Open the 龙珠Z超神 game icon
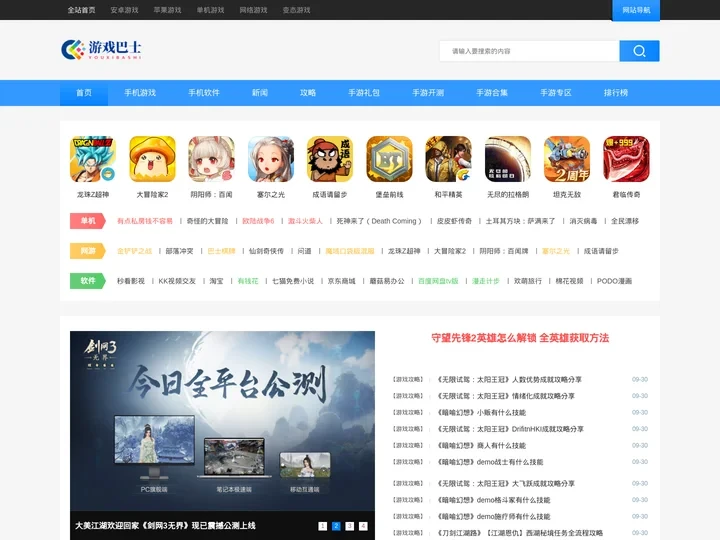 coord(93,159)
